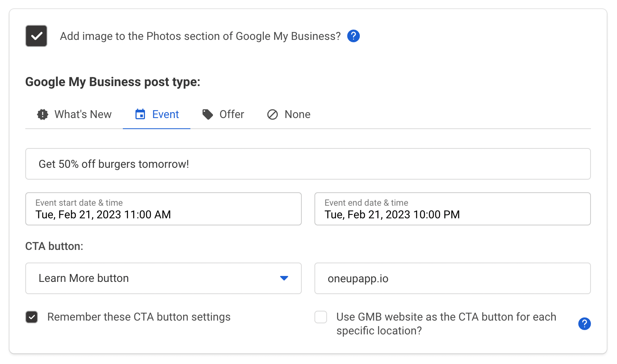This screenshot has width=617, height=364.
Task: Open the Event start date & time field
Action: point(164,209)
